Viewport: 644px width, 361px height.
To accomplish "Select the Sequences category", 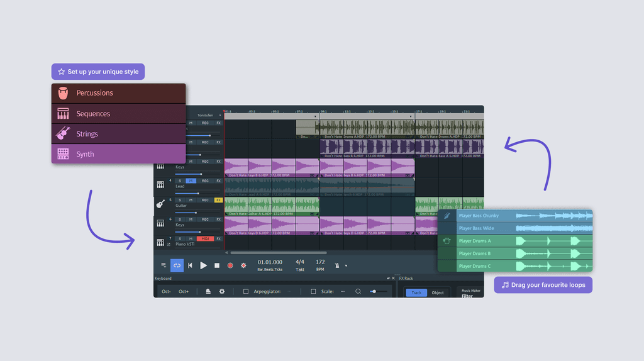I will tap(119, 113).
